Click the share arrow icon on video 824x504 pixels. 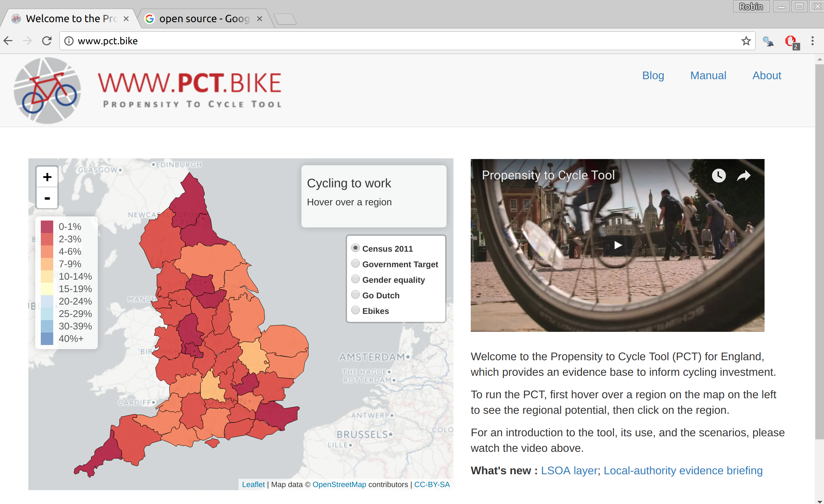(x=743, y=176)
